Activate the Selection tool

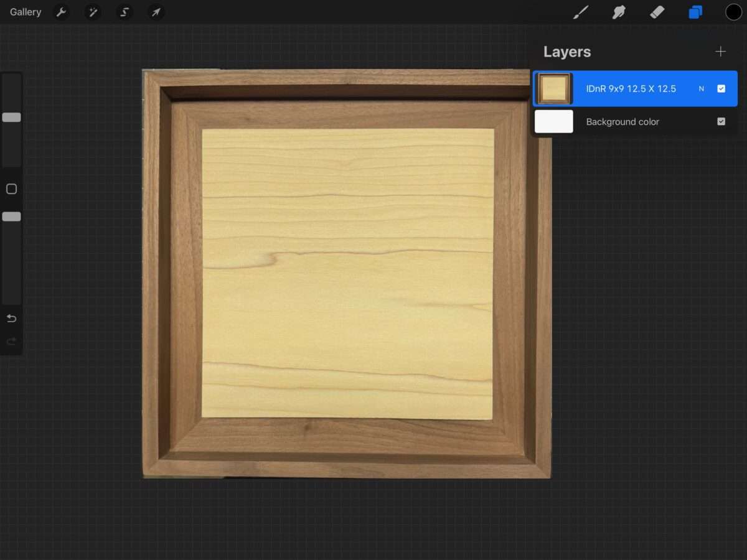pyautogui.click(x=125, y=12)
